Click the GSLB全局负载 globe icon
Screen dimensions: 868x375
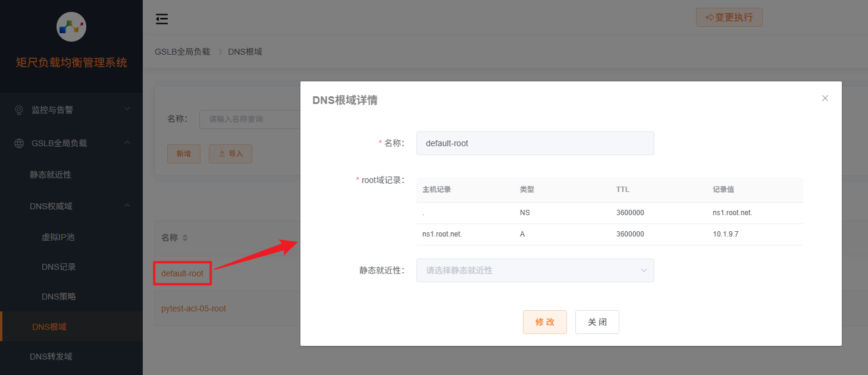coord(19,143)
